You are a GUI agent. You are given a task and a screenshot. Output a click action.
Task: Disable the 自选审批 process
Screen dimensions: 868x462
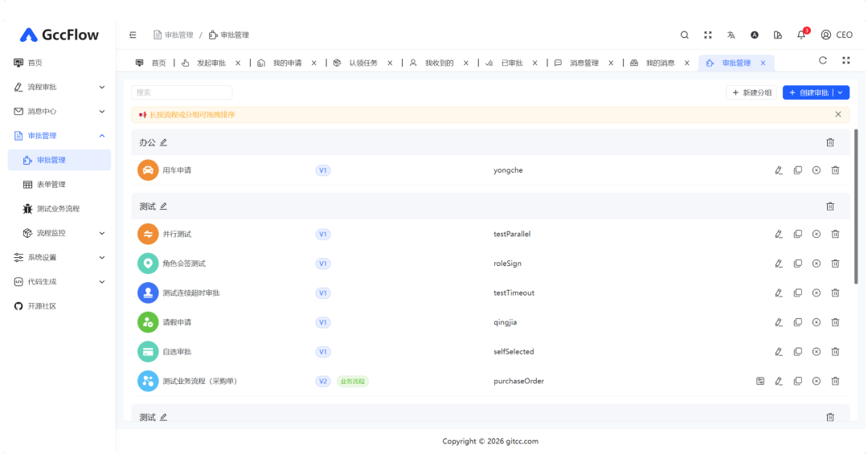[x=817, y=351]
